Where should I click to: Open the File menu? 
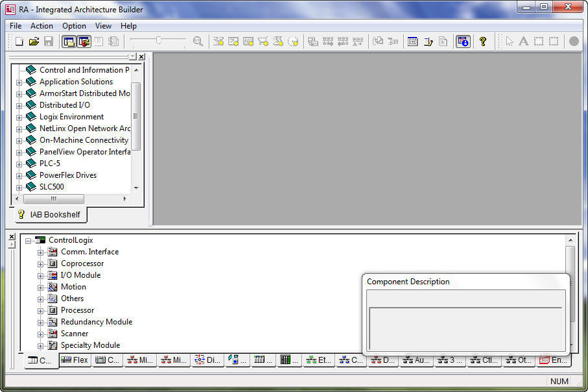tap(16, 26)
